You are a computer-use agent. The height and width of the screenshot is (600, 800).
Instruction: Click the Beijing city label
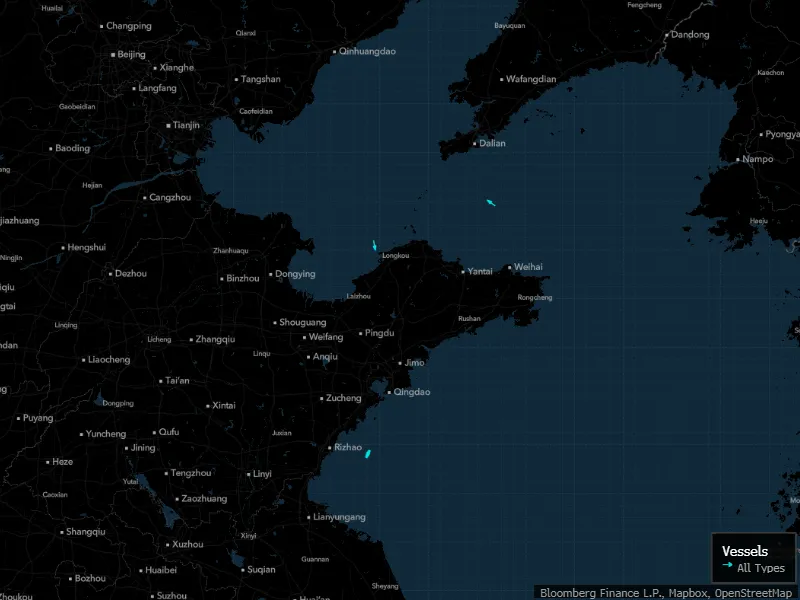click(131, 54)
